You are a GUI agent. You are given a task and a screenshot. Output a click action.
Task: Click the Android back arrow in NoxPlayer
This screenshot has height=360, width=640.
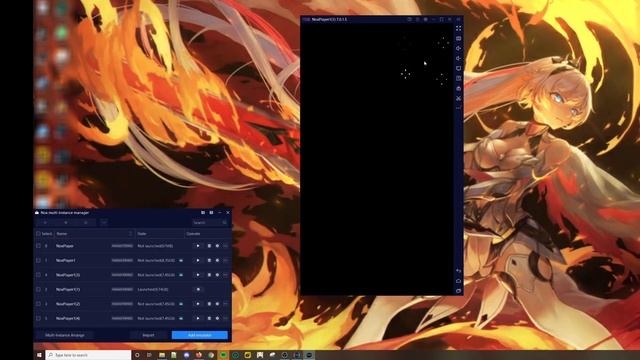458,271
